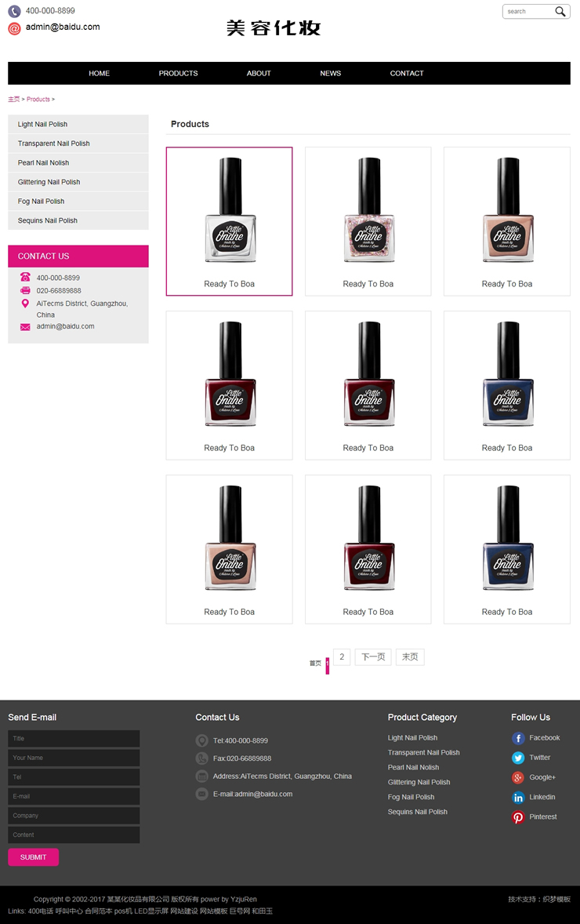Choose Sequins Nail Polish in the sidebar
This screenshot has width=580, height=924.
[x=78, y=220]
